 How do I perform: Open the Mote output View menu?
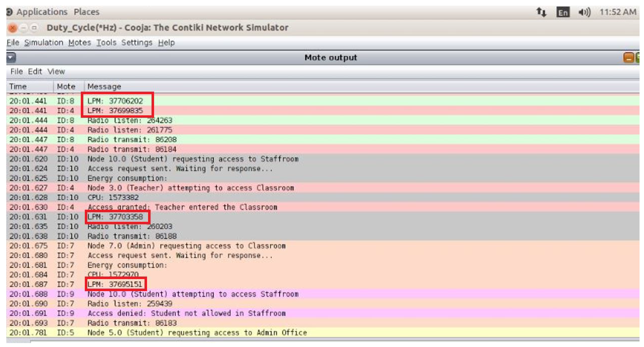[x=56, y=71]
